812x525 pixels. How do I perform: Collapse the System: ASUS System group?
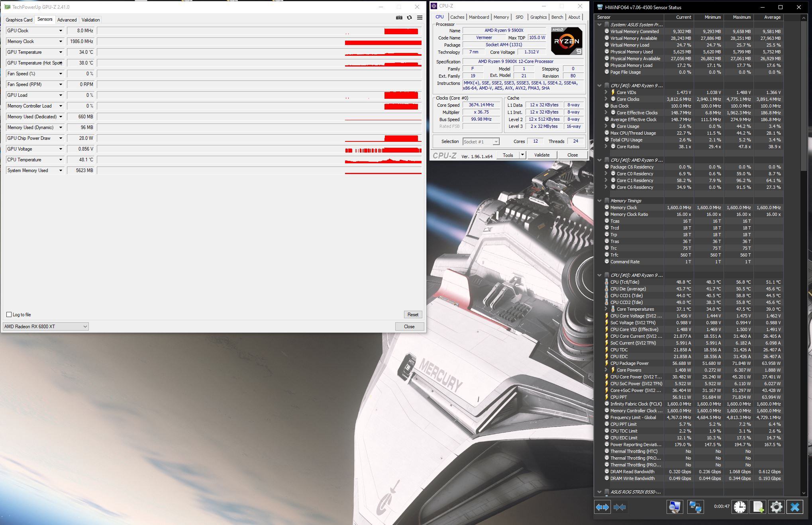(599, 25)
